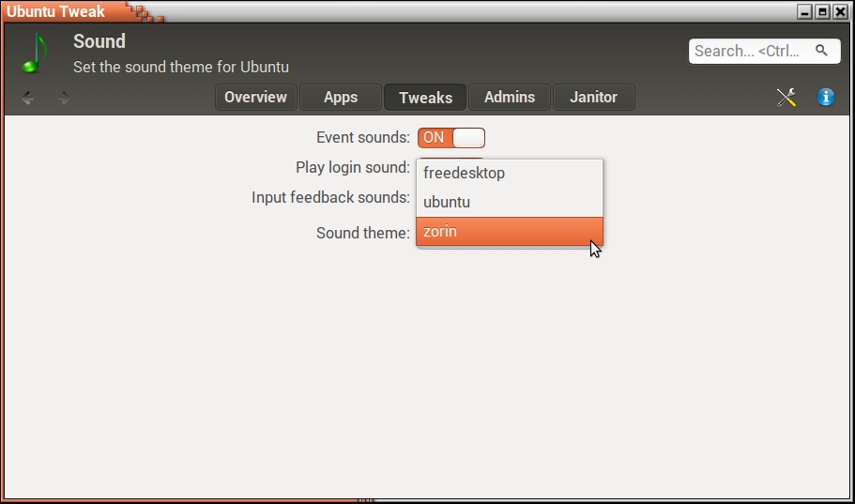Viewport: 855px width, 504px height.
Task: Go to the Admins tab
Action: [510, 98]
